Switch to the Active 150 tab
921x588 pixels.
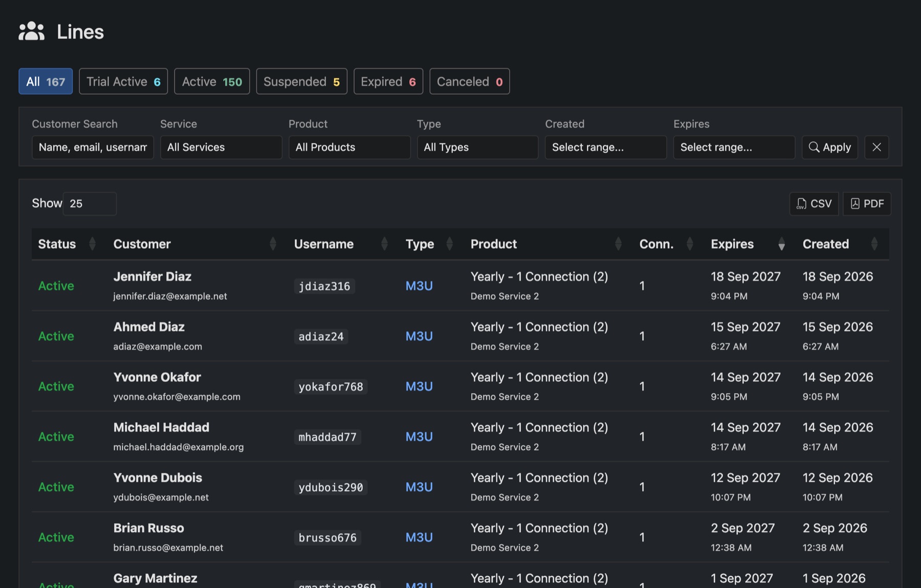[x=212, y=81]
